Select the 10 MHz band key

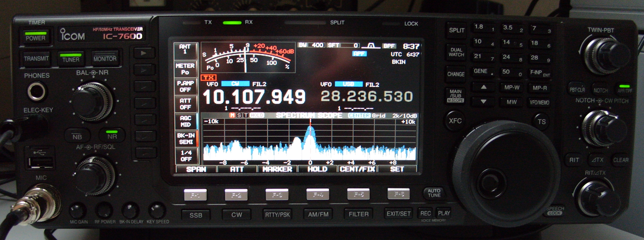[484, 42]
